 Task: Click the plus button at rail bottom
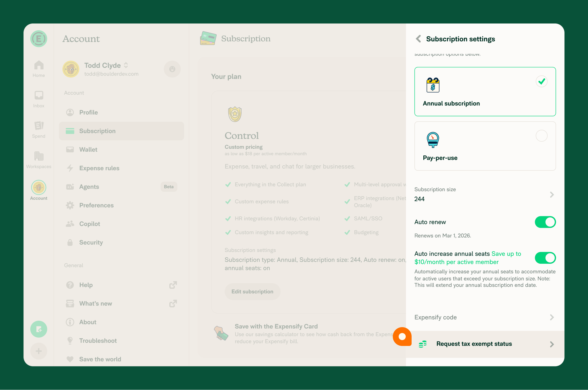39,351
